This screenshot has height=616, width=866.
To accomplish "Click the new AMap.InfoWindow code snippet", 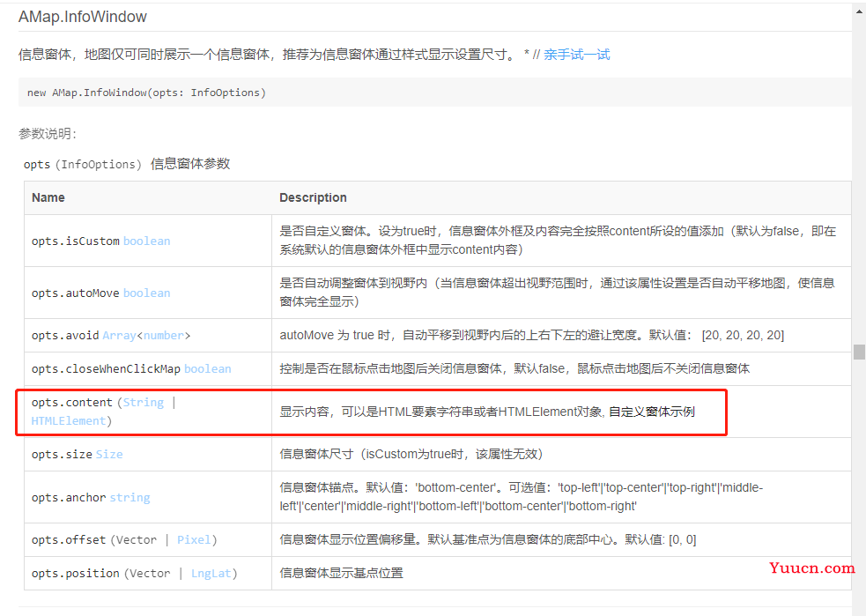I will point(147,93).
